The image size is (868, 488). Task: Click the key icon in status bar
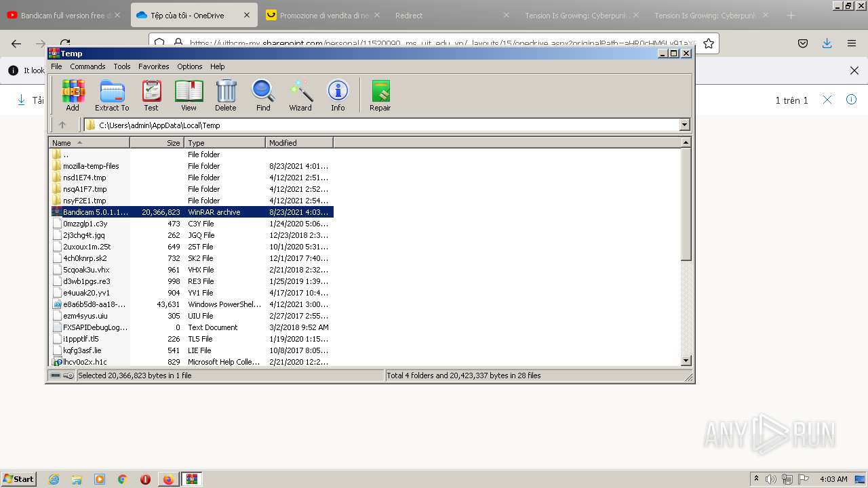point(68,375)
